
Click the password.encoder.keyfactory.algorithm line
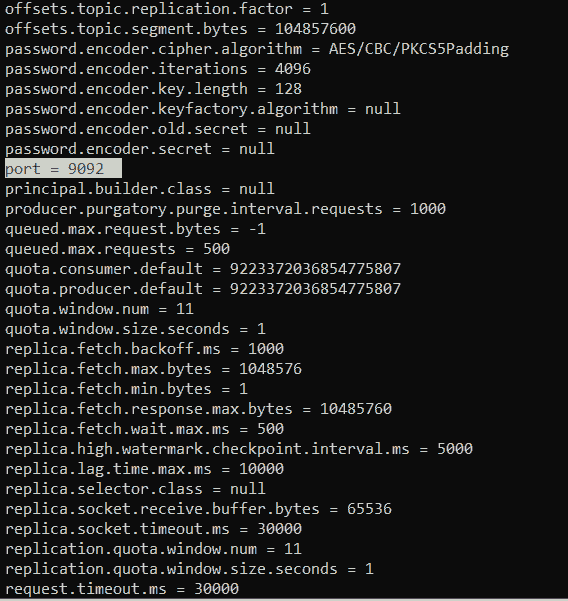pyautogui.click(x=203, y=109)
